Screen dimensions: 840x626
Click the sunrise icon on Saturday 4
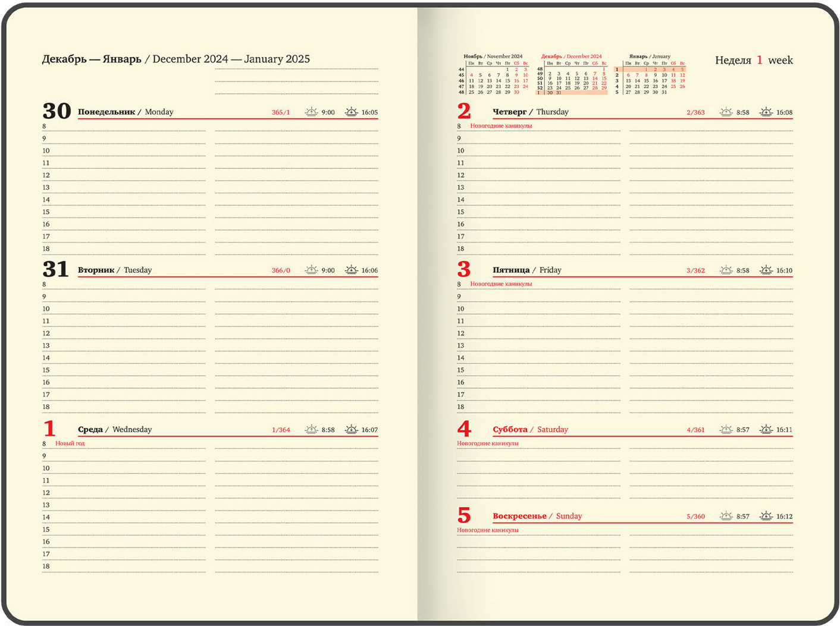[726, 429]
